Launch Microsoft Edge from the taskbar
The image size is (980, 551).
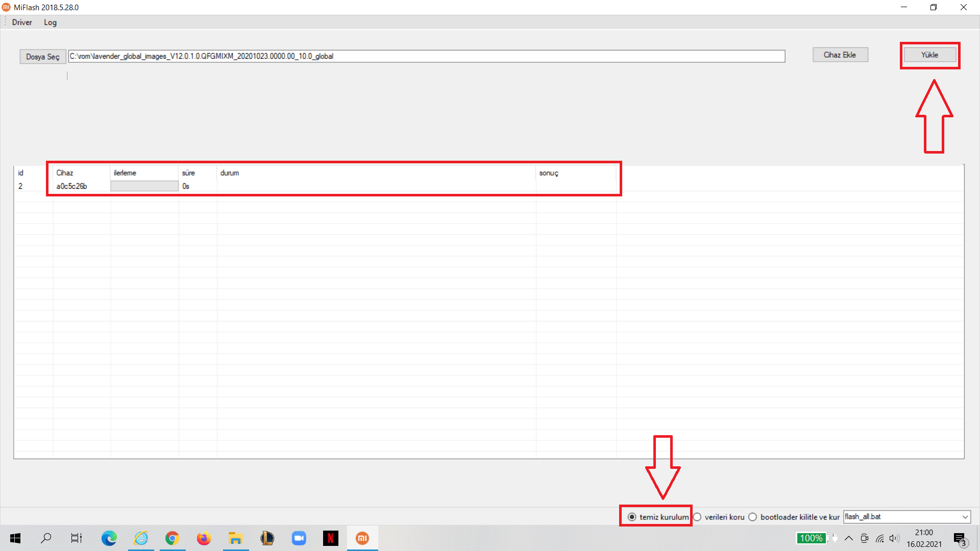coord(109,538)
